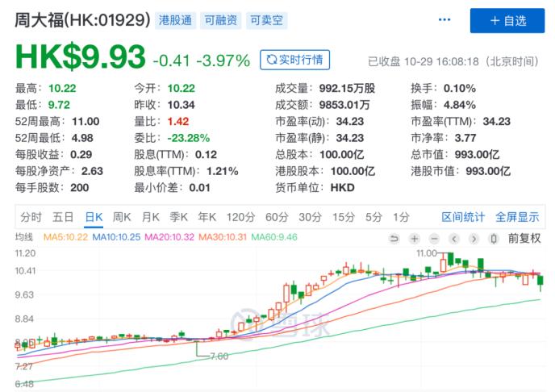
Task: Select the 季K chart tab
Action: tap(178, 217)
